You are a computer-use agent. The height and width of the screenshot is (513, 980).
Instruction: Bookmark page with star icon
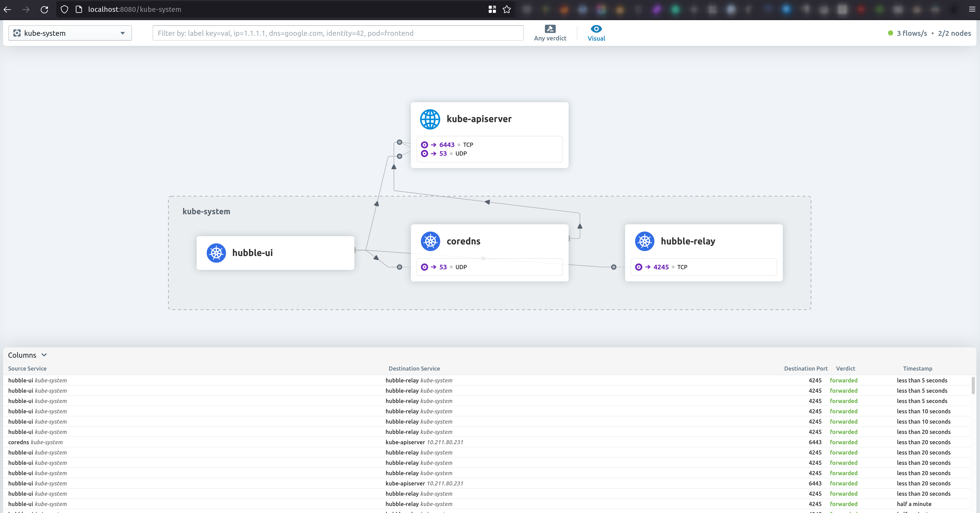tap(507, 10)
